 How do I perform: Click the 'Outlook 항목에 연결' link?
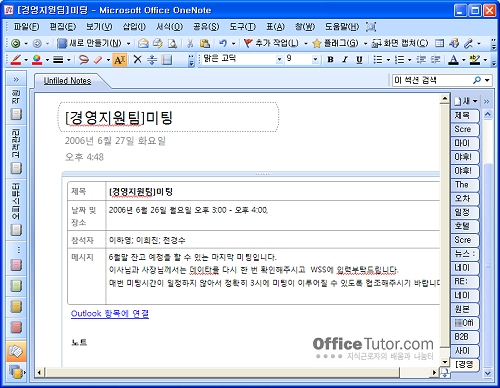[110, 313]
